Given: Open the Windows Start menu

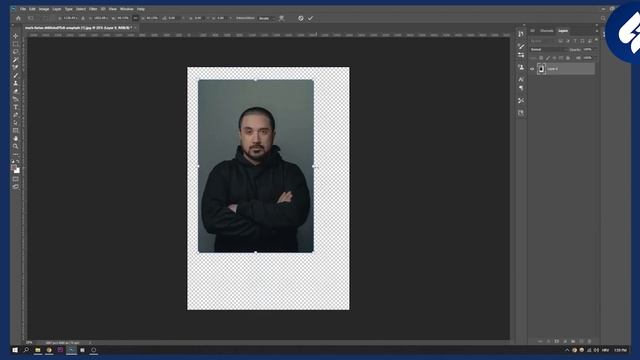Looking at the screenshot, I should [15, 350].
